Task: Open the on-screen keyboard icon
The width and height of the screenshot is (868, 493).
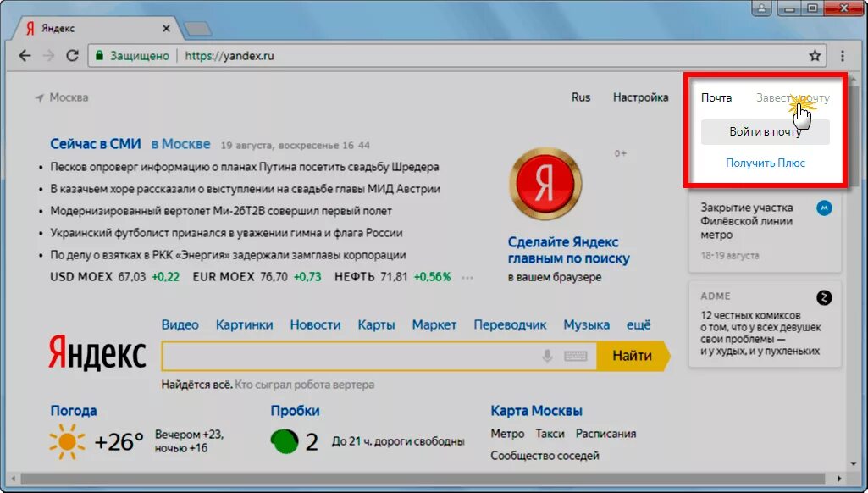Action: [575, 356]
